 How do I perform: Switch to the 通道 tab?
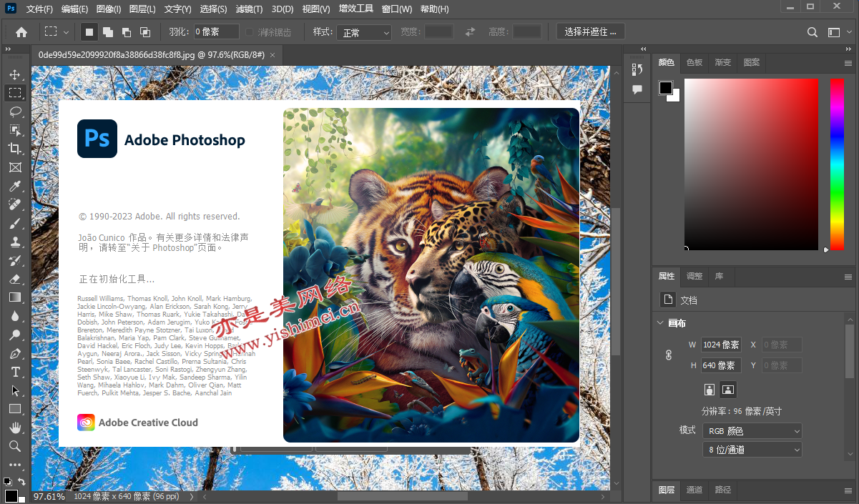694,490
